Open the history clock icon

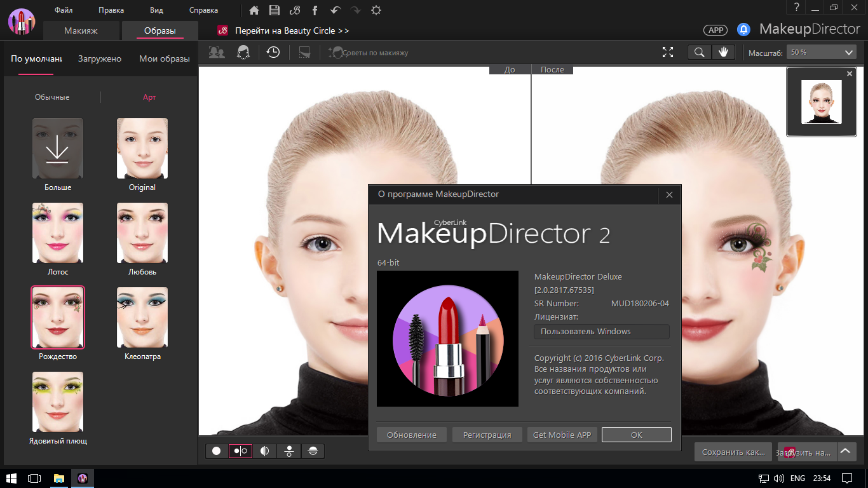pyautogui.click(x=273, y=52)
